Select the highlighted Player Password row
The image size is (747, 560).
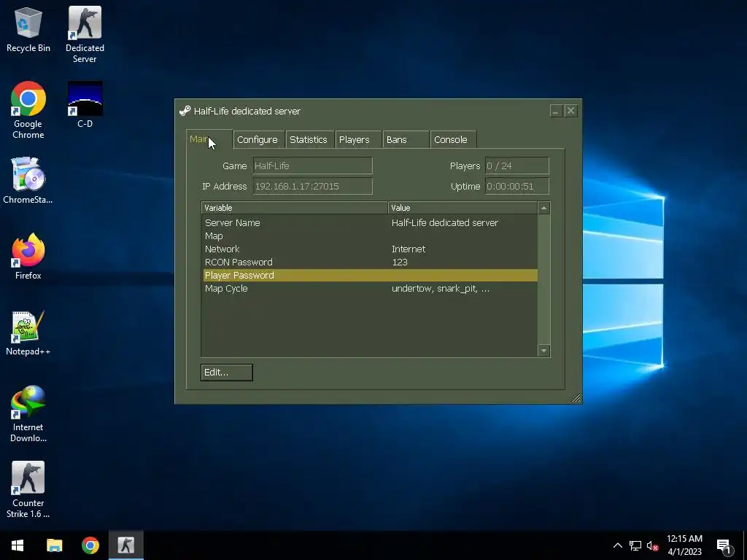(x=369, y=275)
